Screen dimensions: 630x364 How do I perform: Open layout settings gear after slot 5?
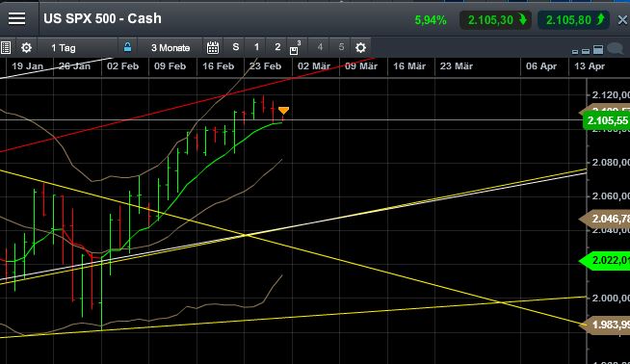361,48
